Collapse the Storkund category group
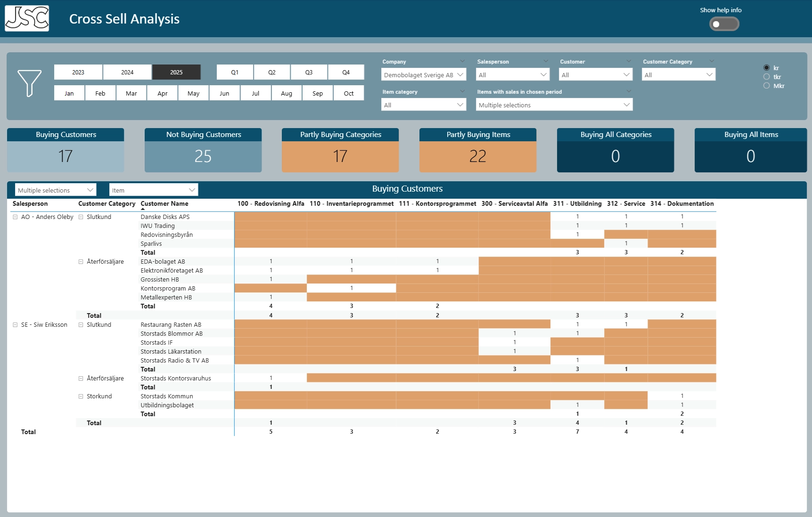This screenshot has height=517, width=812. (x=81, y=396)
